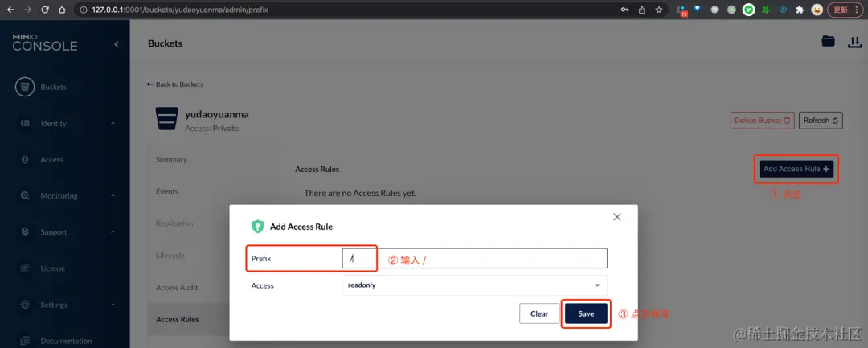Expand the Support section chevron
Image resolution: width=868 pixels, height=348 pixels.
coord(113,232)
